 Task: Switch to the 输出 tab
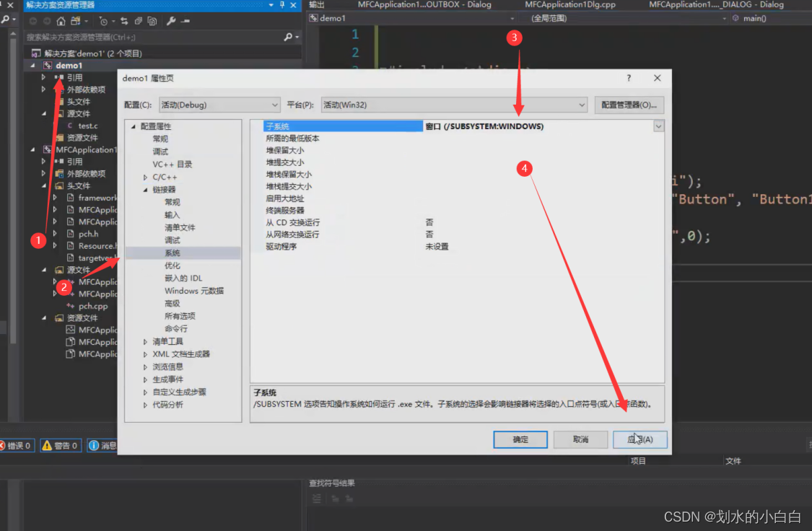click(x=316, y=4)
